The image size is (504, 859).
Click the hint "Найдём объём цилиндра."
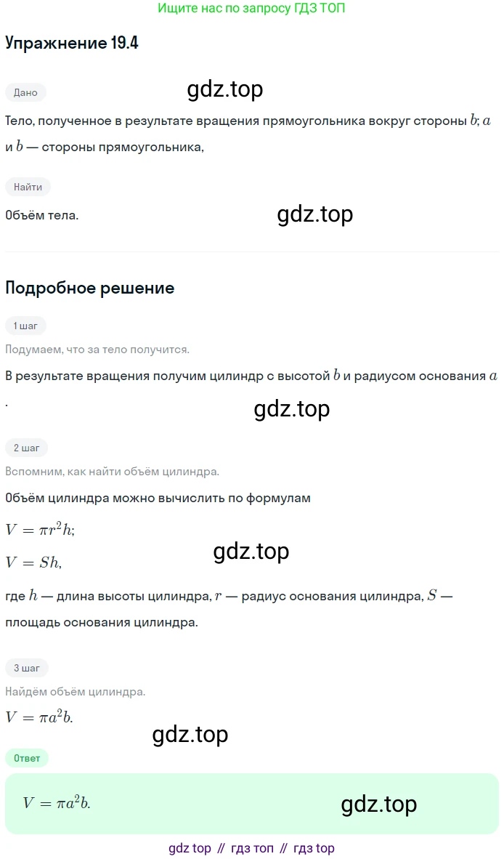(x=76, y=691)
